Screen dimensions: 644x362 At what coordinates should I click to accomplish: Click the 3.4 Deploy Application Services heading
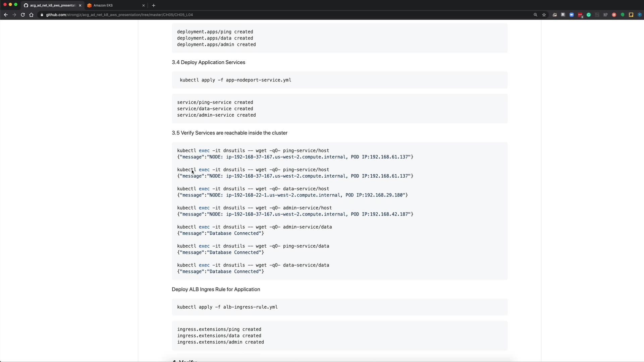tap(208, 62)
